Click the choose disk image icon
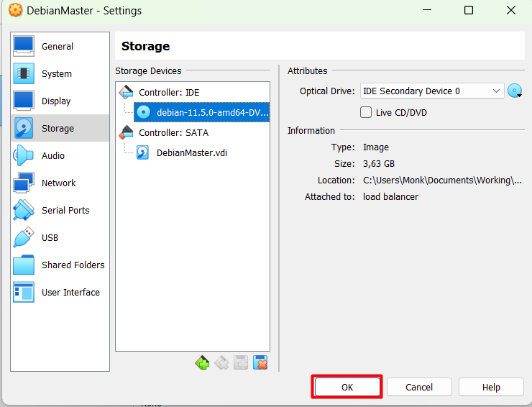Screen dimensions: 532x407 [x=515, y=91]
